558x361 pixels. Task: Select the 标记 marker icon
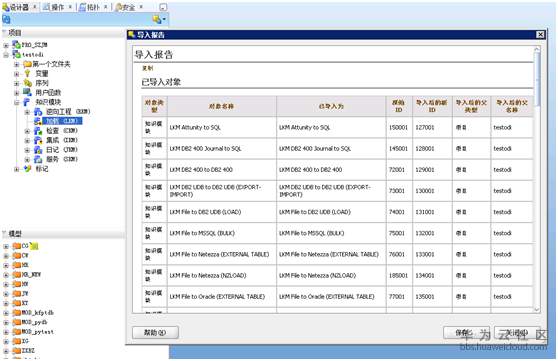[x=27, y=169]
